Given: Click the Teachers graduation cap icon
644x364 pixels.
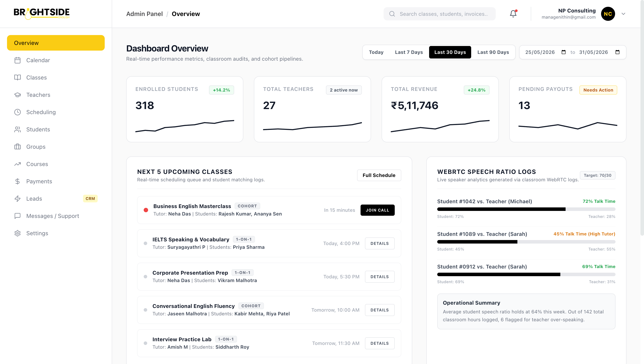Looking at the screenshot, I should coord(18,95).
